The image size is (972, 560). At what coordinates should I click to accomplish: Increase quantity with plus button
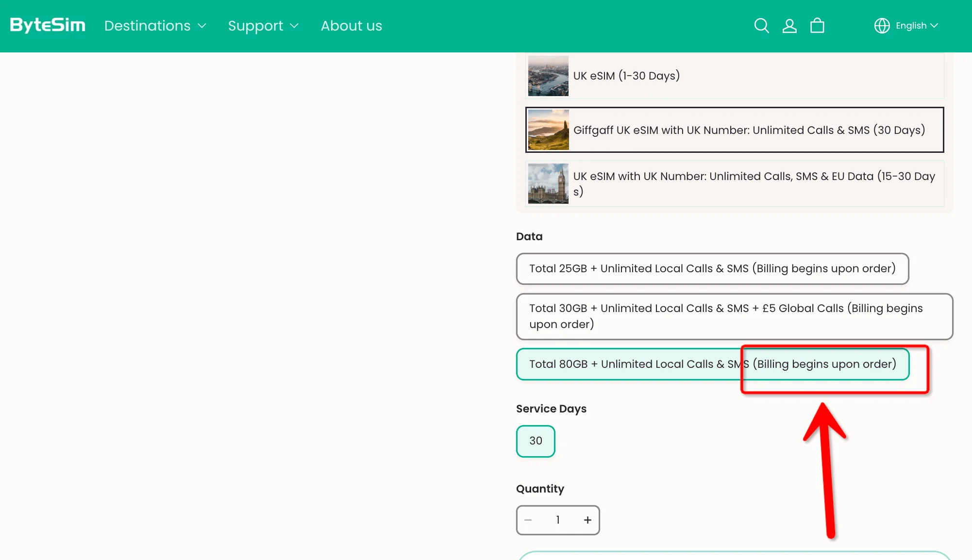tap(587, 520)
